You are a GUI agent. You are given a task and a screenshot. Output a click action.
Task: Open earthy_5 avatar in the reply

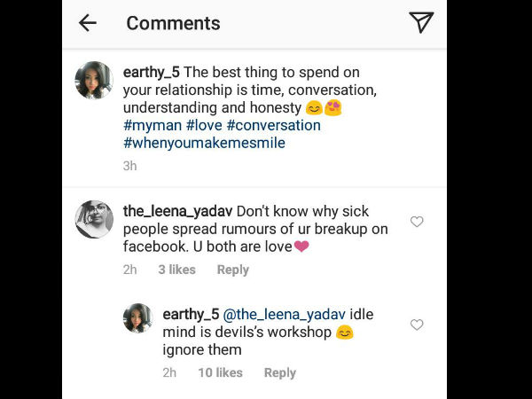click(137, 317)
